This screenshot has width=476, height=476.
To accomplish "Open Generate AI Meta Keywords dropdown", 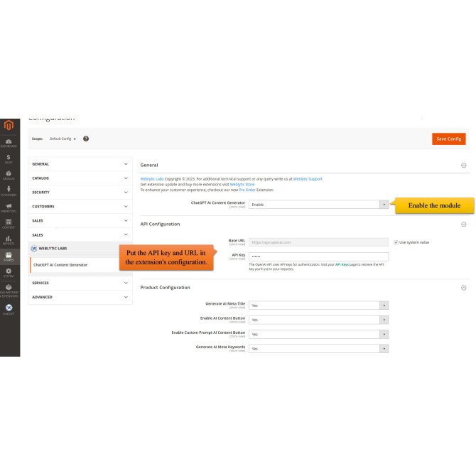I will point(318,349).
